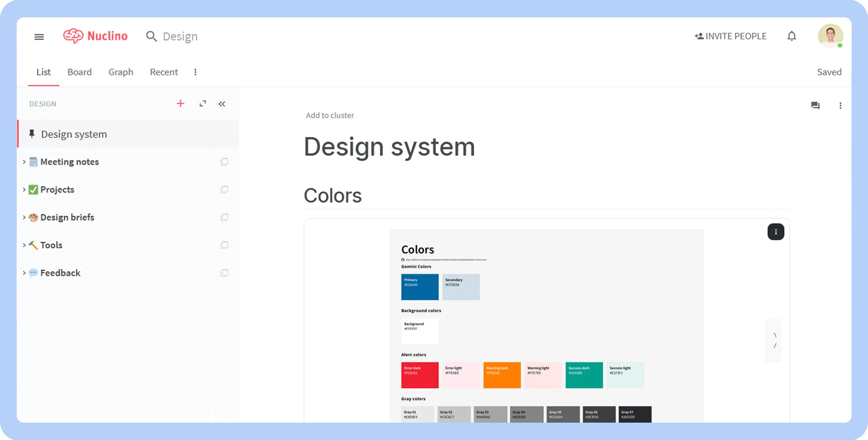This screenshot has height=440, width=868.
Task: Open your profile via the avatar picture
Action: [x=830, y=36]
